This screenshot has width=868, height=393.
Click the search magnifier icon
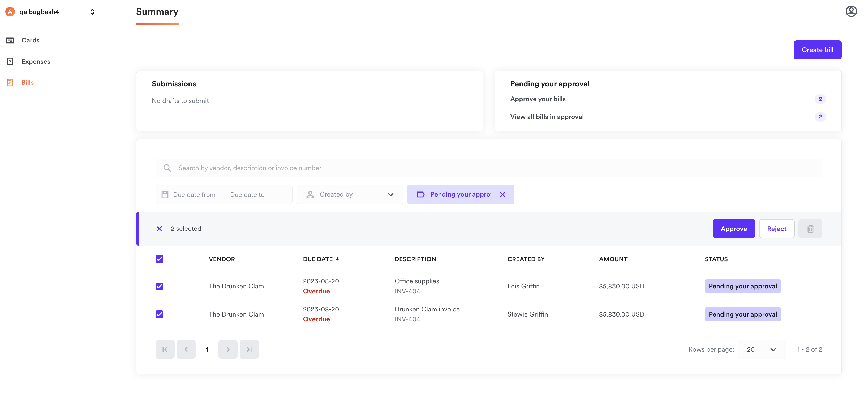pos(167,168)
